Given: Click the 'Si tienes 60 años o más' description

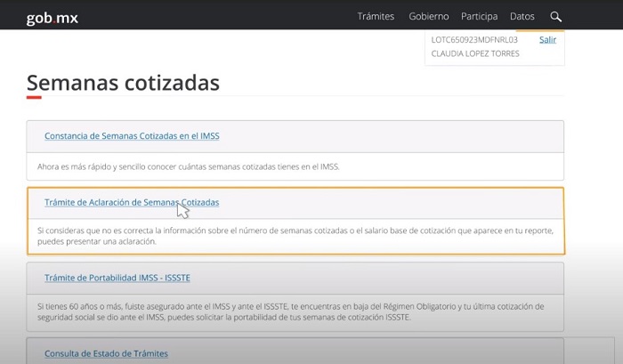Looking at the screenshot, I should pyautogui.click(x=294, y=311).
